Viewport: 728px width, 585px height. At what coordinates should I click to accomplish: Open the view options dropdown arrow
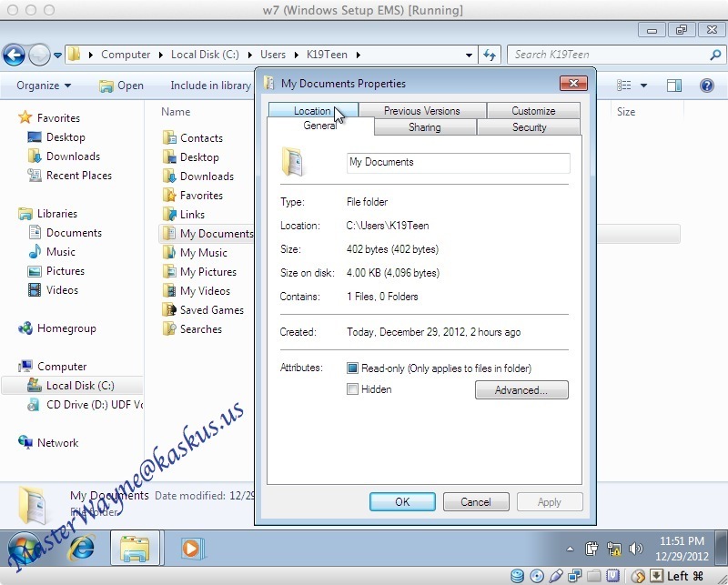point(643,86)
